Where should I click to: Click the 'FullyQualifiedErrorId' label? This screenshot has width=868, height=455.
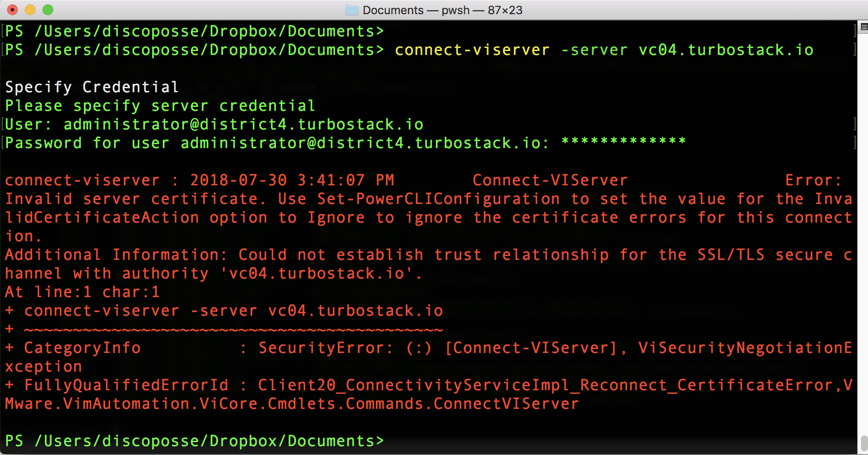coord(126,385)
